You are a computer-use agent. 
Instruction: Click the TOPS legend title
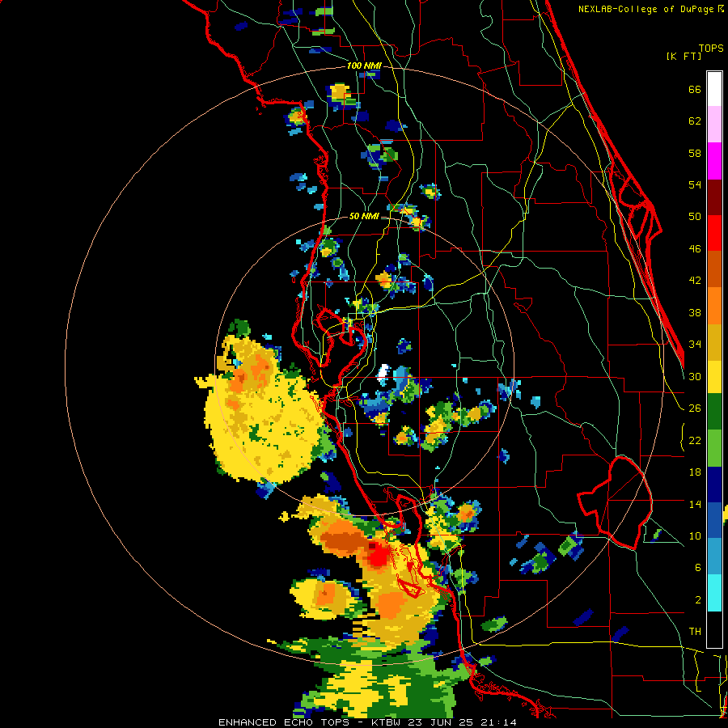coord(711,48)
